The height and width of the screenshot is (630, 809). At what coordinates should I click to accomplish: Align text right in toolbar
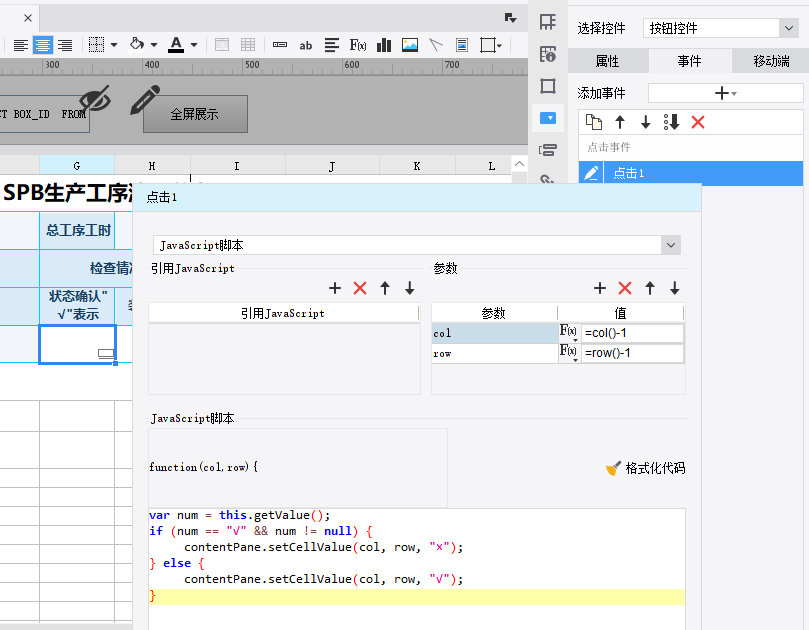(x=65, y=45)
